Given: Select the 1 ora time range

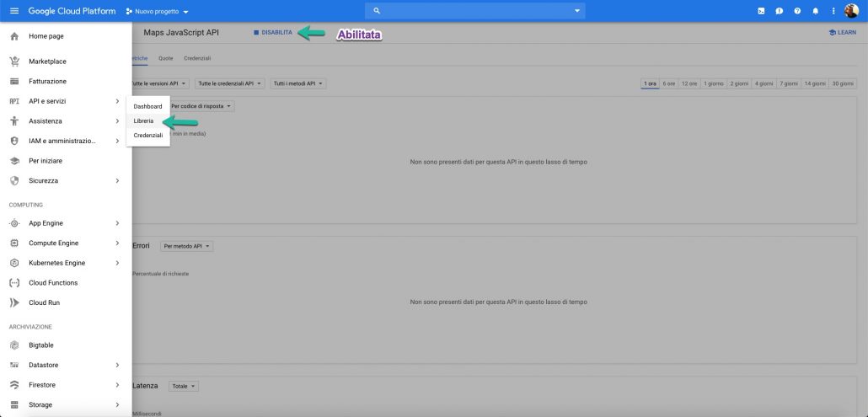Looking at the screenshot, I should tap(650, 83).
